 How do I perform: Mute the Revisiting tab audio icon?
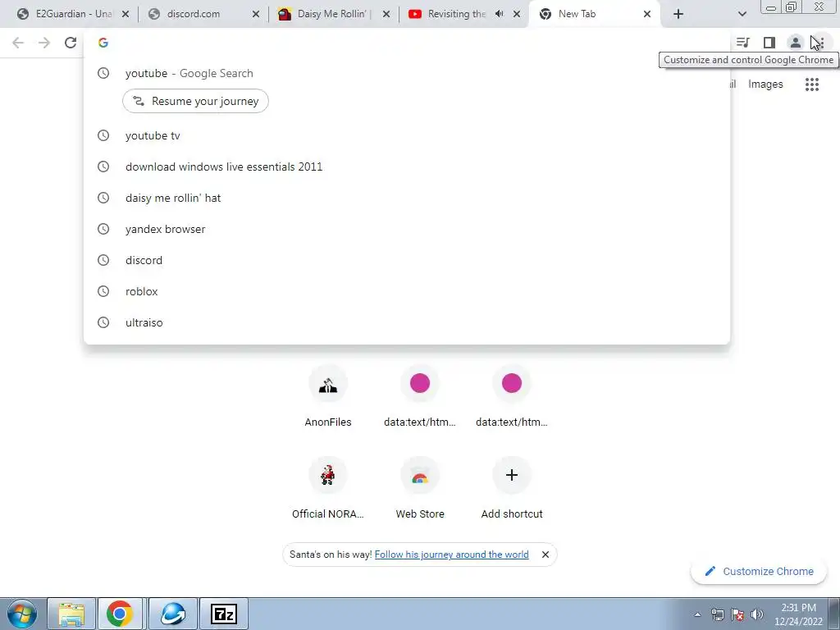(500, 14)
